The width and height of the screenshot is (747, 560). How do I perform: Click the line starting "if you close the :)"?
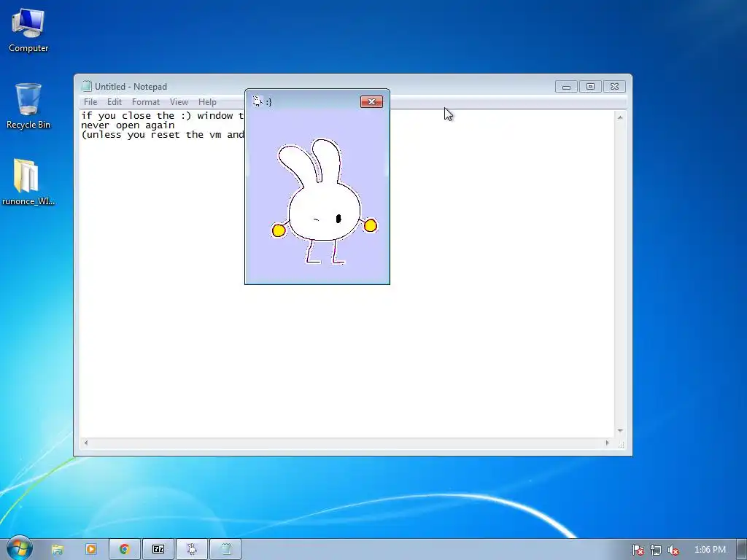click(163, 116)
